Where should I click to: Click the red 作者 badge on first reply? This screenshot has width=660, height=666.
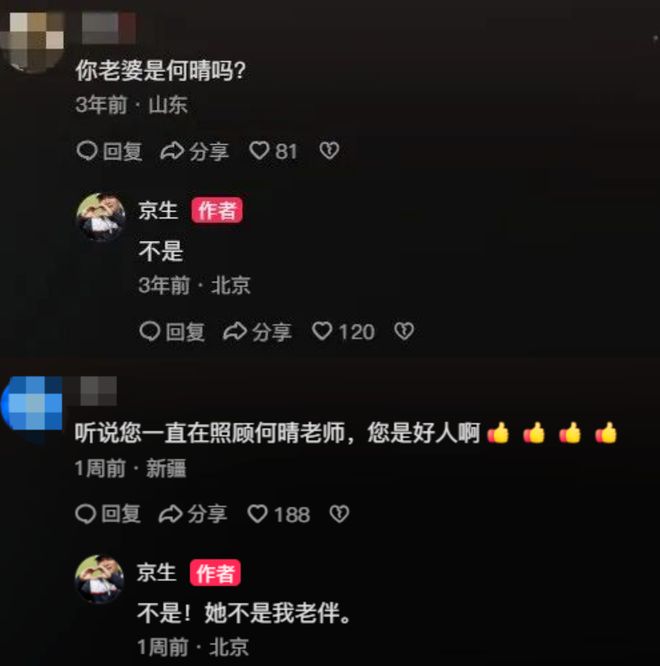217,210
